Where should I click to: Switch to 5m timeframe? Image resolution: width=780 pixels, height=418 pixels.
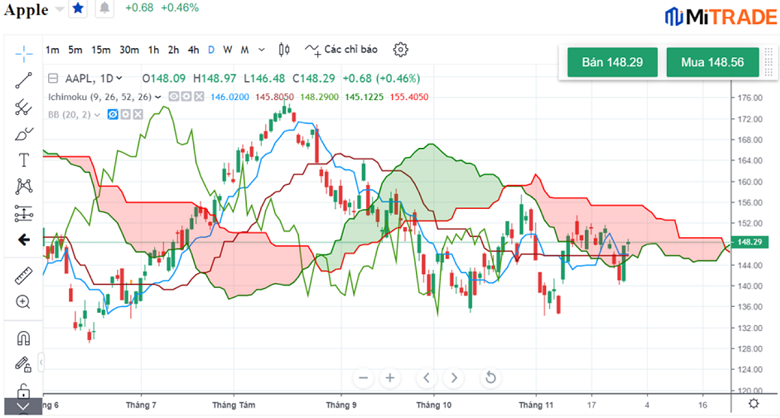coord(75,50)
